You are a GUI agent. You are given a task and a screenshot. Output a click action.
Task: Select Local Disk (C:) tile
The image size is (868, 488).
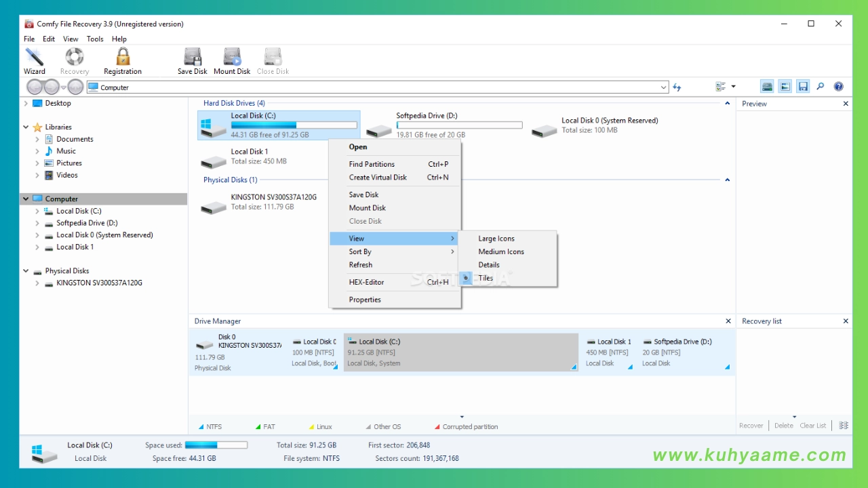pyautogui.click(x=279, y=125)
